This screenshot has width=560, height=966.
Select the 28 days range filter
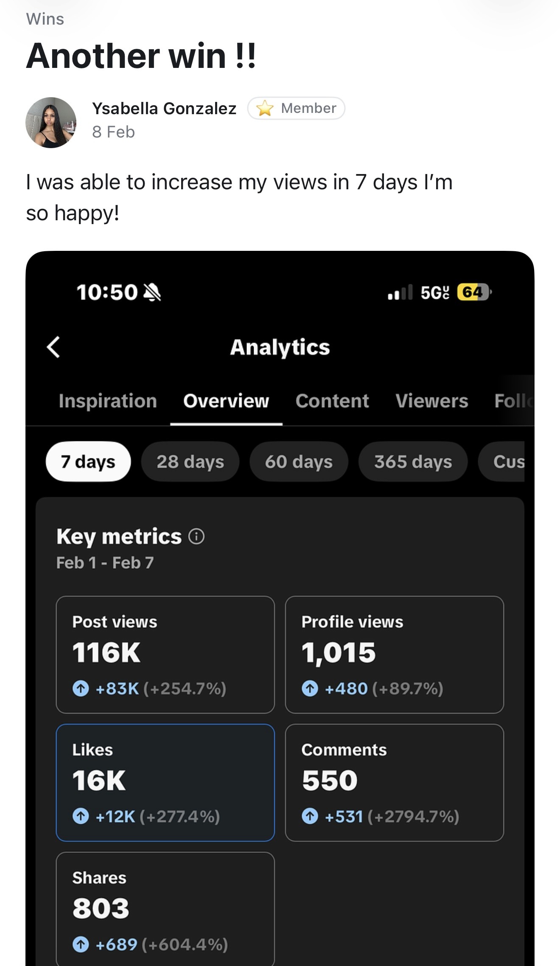point(190,462)
